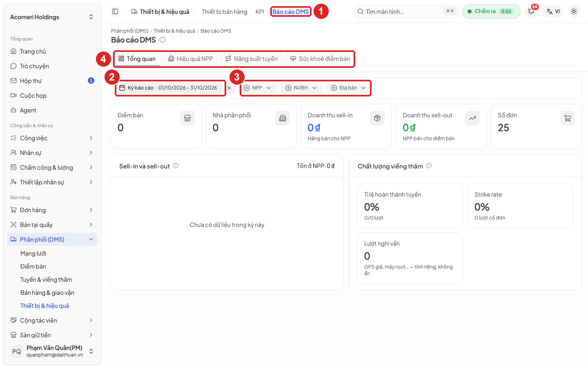588x368 pixels.
Task: Click the info icon beside Báo cáo DMS title
Action: (163, 40)
